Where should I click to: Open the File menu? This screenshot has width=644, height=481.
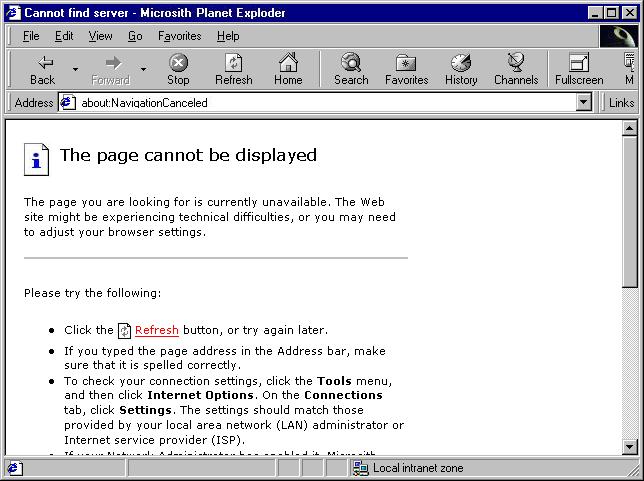pyautogui.click(x=31, y=36)
